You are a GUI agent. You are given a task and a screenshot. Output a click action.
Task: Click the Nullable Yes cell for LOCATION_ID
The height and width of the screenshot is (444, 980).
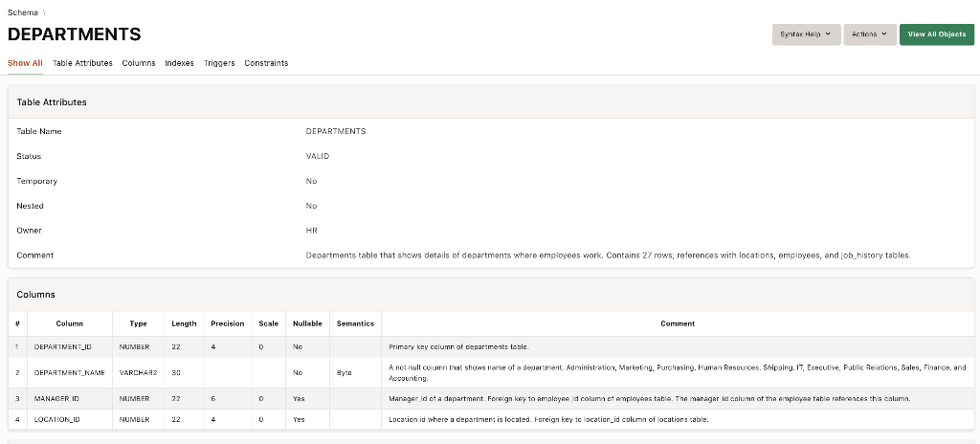point(307,420)
